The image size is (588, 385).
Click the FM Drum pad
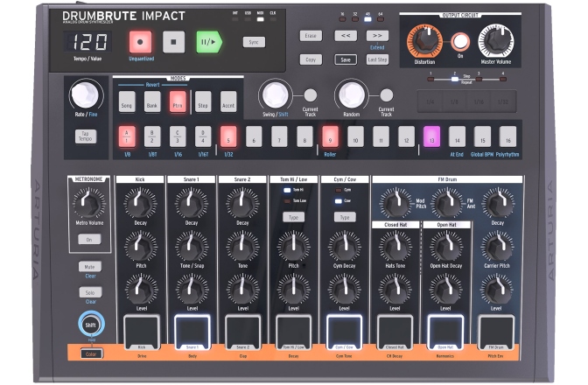click(x=496, y=332)
